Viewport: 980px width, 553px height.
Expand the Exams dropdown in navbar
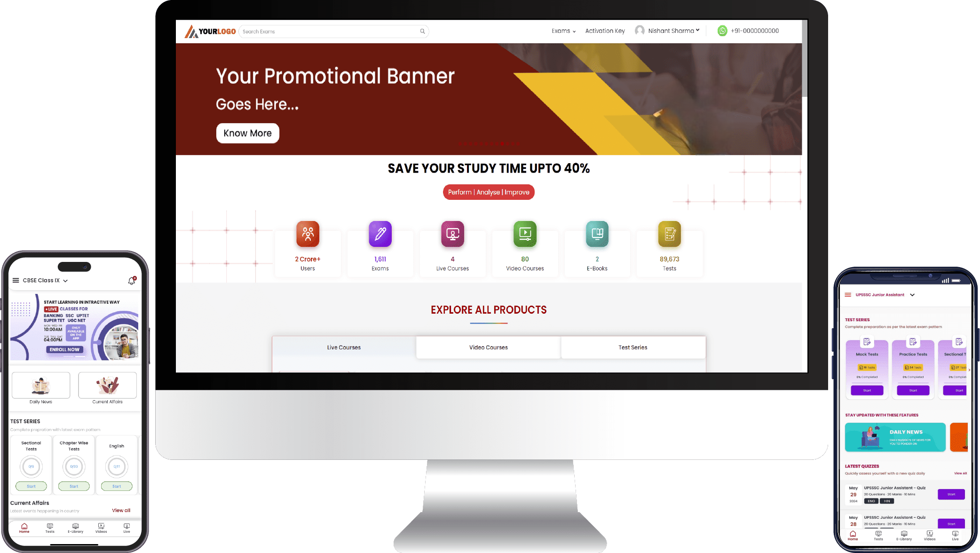564,30
